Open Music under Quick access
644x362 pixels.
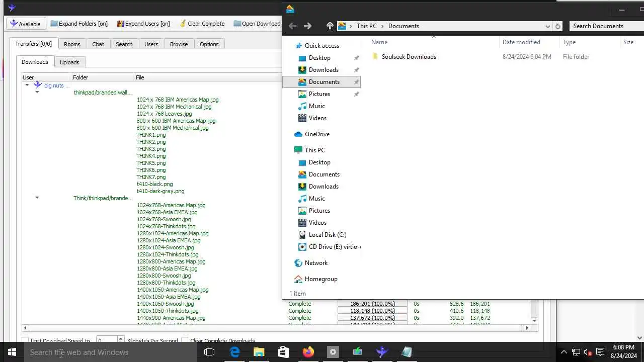316,106
